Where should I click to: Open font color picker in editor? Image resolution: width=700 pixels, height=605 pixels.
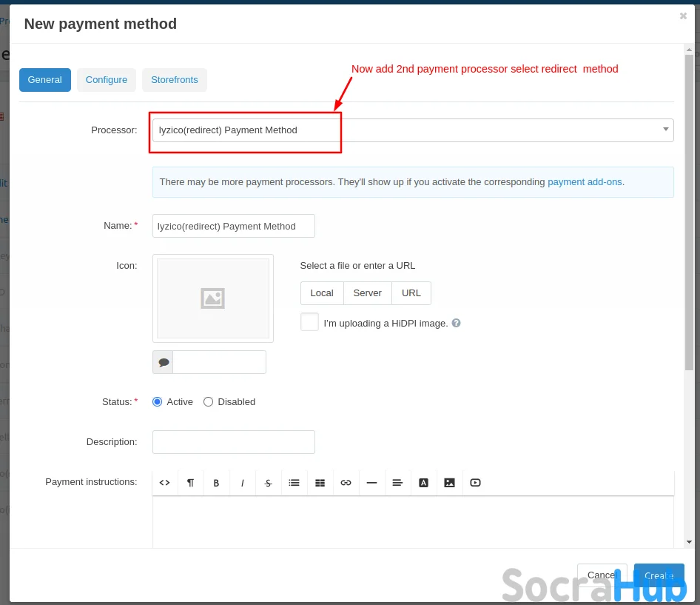pyautogui.click(x=424, y=483)
